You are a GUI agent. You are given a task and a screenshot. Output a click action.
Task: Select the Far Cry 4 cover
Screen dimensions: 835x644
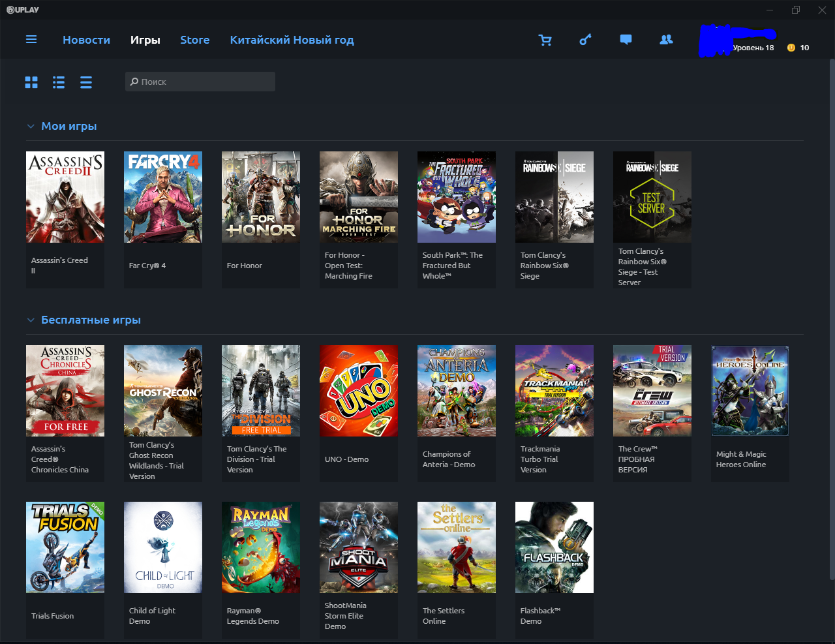coord(163,197)
